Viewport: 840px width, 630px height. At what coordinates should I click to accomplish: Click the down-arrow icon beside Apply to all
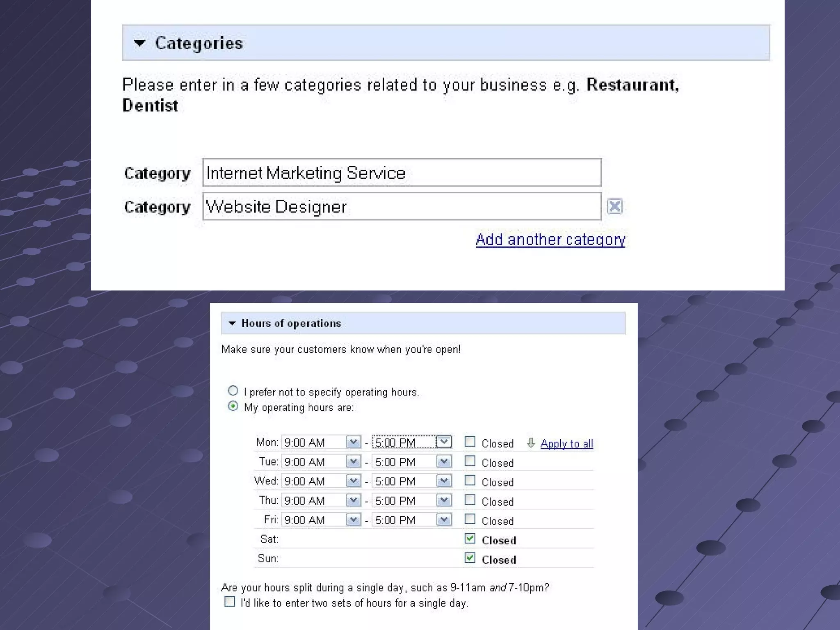pyautogui.click(x=531, y=443)
